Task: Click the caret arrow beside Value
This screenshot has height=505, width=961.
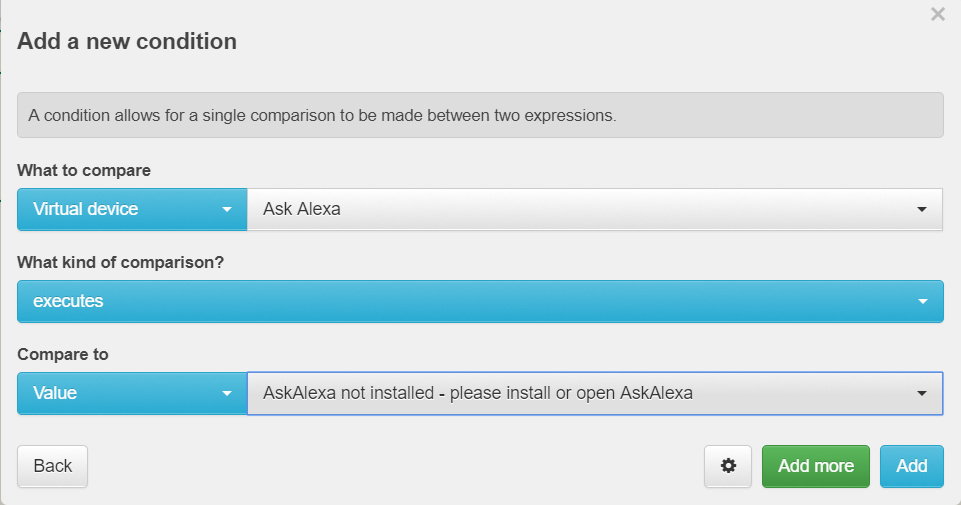Action: coord(227,393)
